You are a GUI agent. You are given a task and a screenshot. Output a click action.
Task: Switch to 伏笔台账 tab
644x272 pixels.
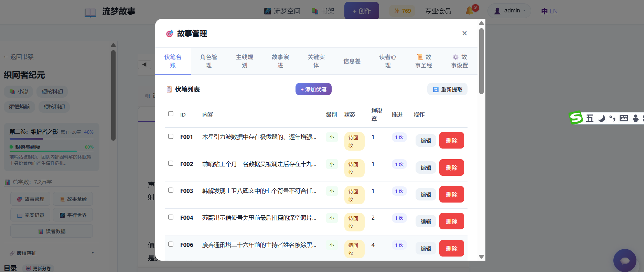pyautogui.click(x=173, y=61)
